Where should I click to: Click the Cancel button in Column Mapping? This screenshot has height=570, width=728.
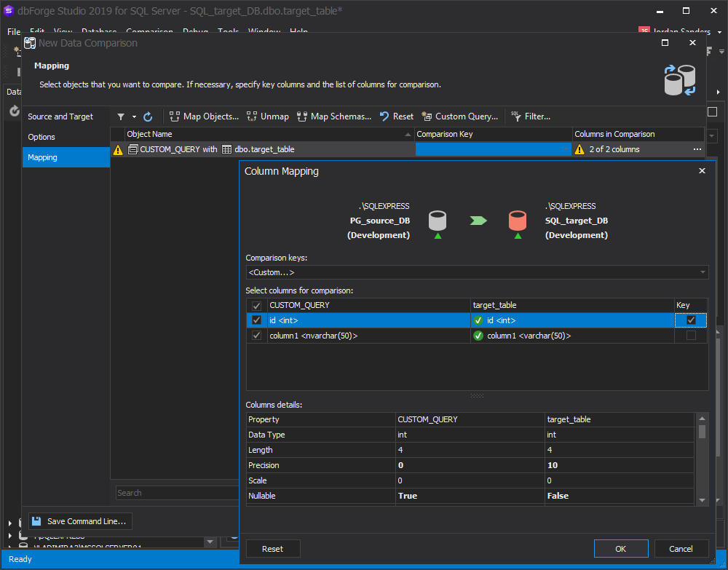[681, 549]
